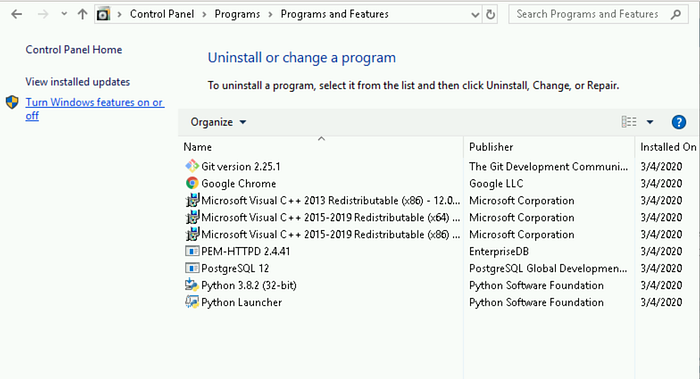
Task: Click Python Software Foundation for Python Launcher
Action: (x=536, y=302)
